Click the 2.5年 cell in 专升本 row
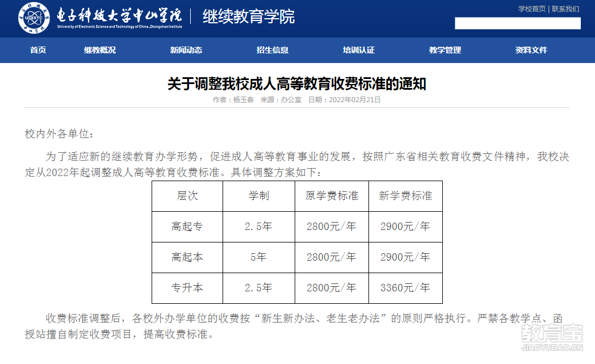 258,288
